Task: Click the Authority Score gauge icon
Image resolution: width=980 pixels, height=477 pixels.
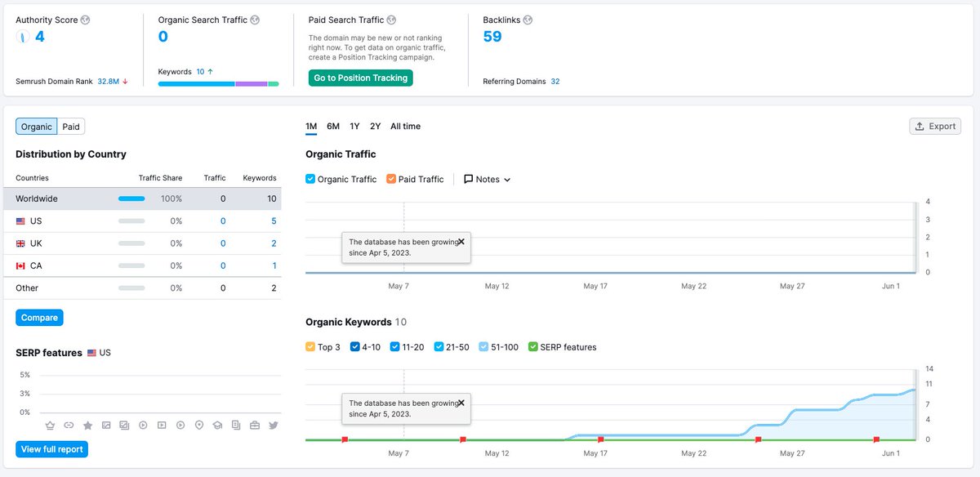Action: pyautogui.click(x=23, y=37)
